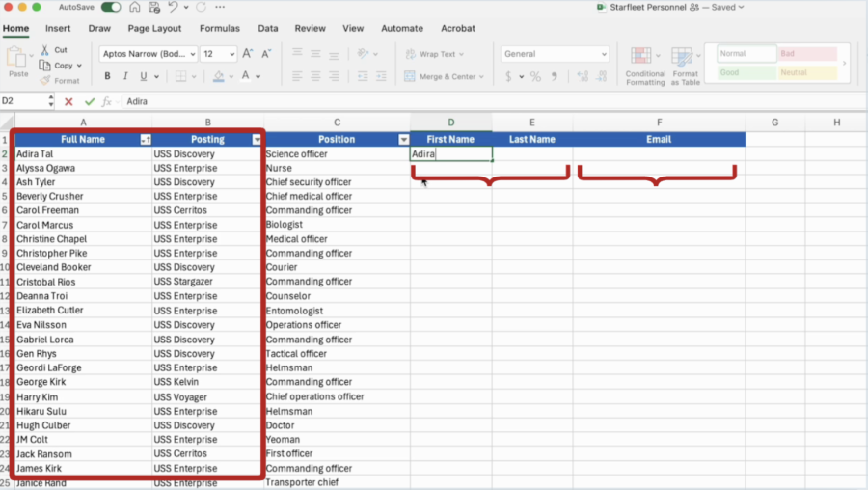Click the Decrease Decimal icon
This screenshot has height=490, width=868.
(x=601, y=76)
